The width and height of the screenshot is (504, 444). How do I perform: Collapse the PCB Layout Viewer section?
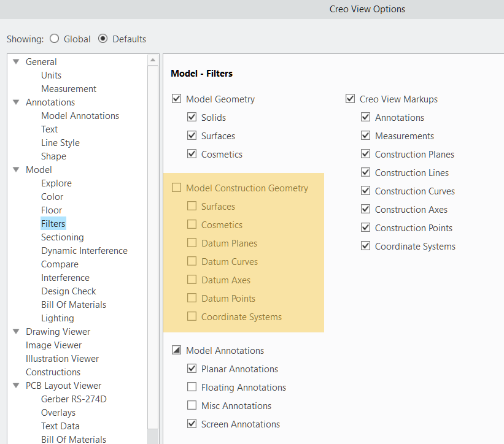(15, 385)
